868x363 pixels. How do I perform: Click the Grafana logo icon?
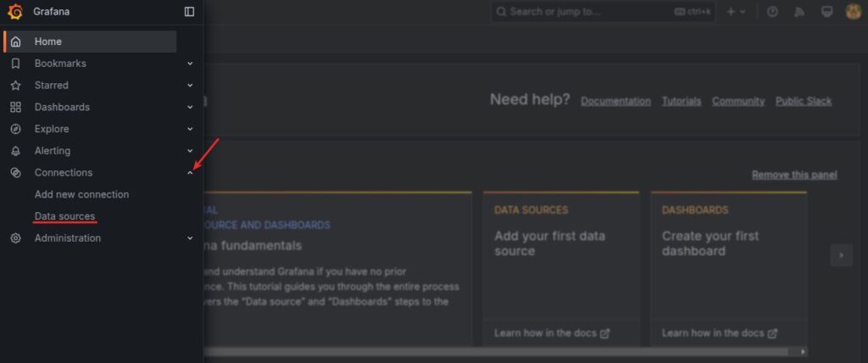pos(15,12)
